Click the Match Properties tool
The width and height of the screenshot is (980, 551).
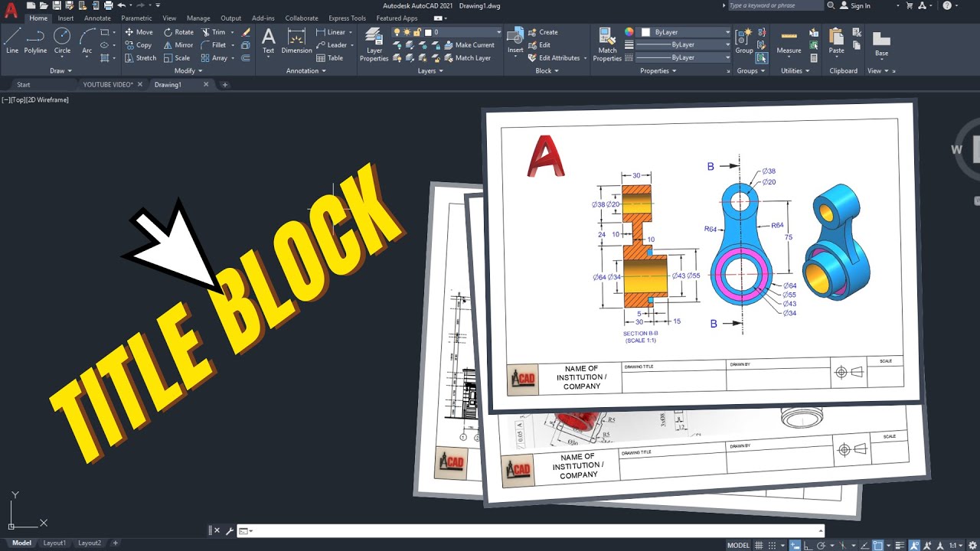pyautogui.click(x=607, y=44)
